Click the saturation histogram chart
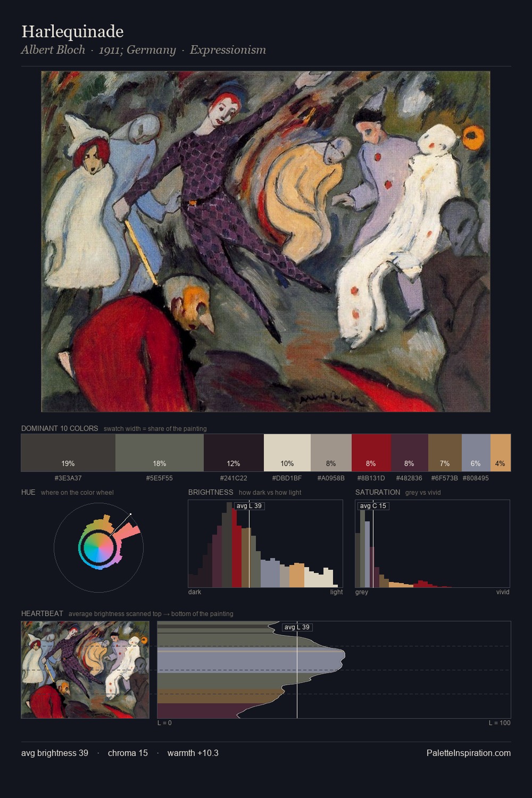532x798 pixels. click(x=433, y=544)
